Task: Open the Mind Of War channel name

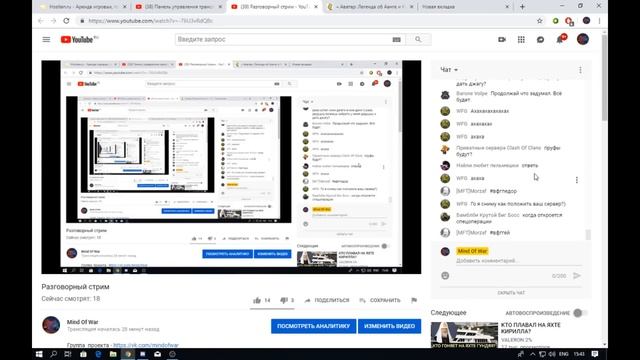Action: 82,322
